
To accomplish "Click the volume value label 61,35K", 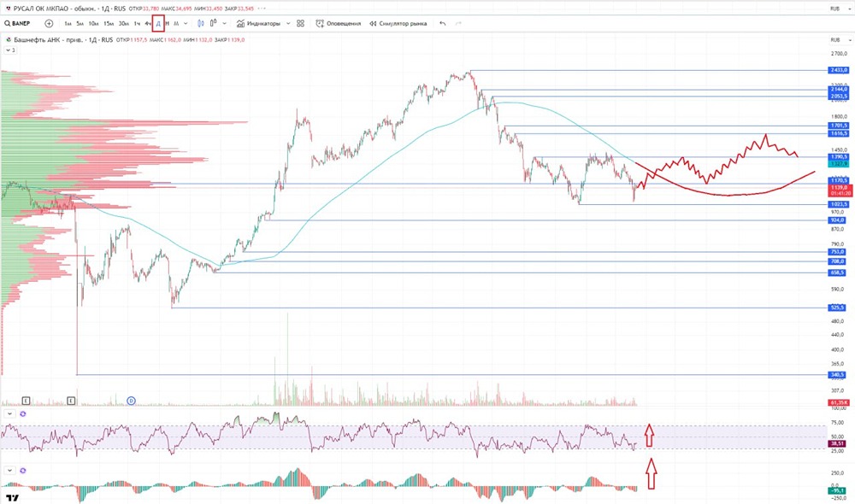I will 839,402.
